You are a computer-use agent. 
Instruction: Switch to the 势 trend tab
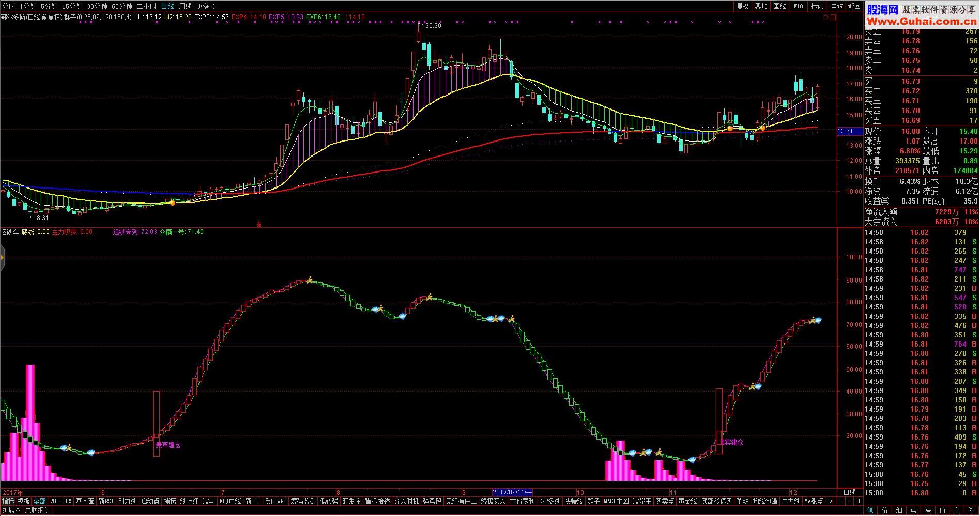coord(914,511)
